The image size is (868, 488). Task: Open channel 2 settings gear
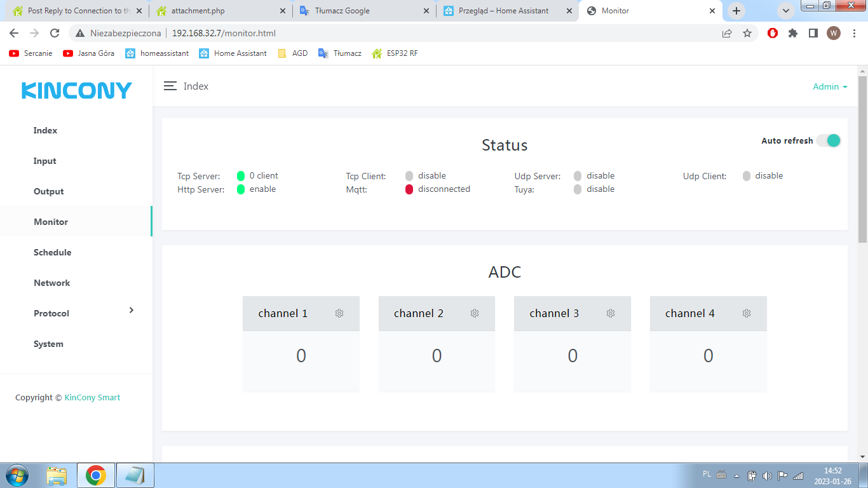[x=475, y=313]
